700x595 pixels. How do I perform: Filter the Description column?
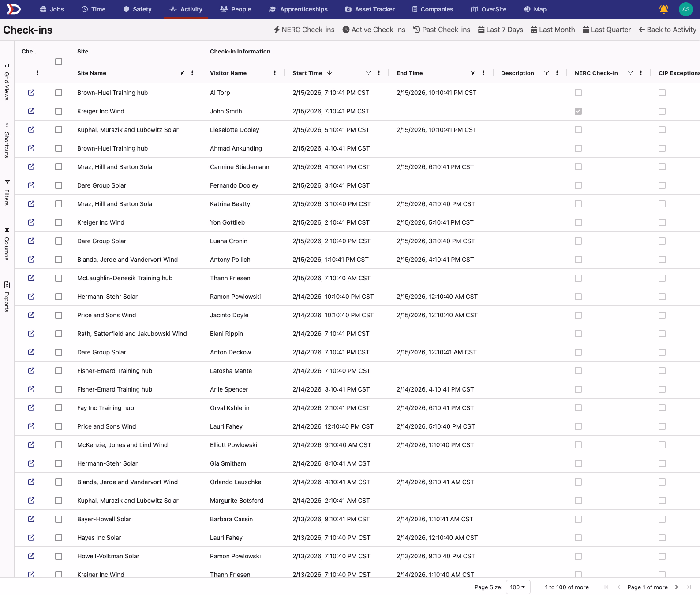click(x=547, y=73)
